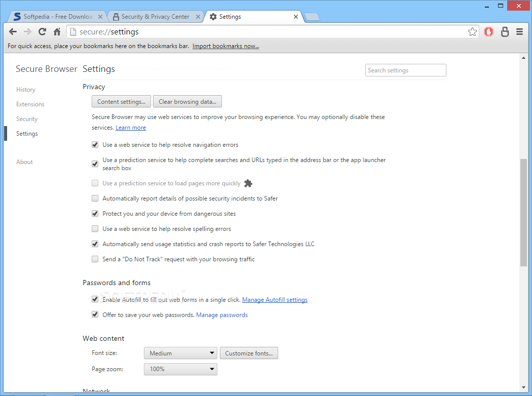Image resolution: width=532 pixels, height=396 pixels.
Task: Toggle protect from dangerous sites checkbox
Action: [x=95, y=214]
